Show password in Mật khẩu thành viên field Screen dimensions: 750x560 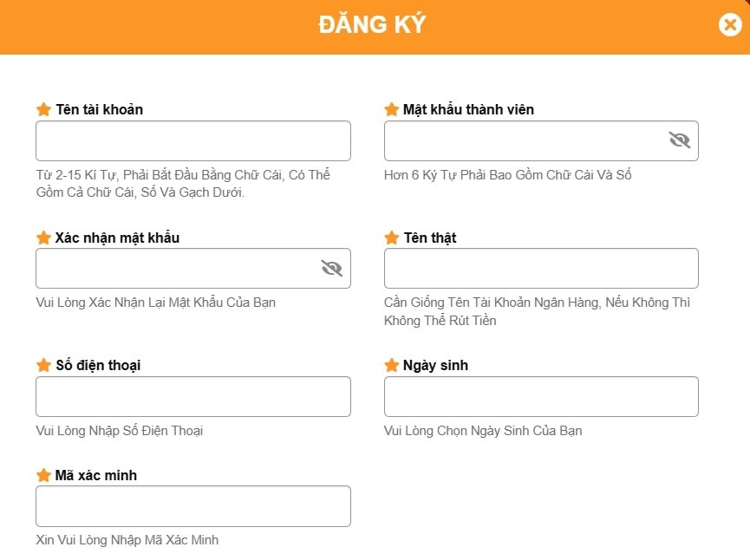click(x=679, y=140)
